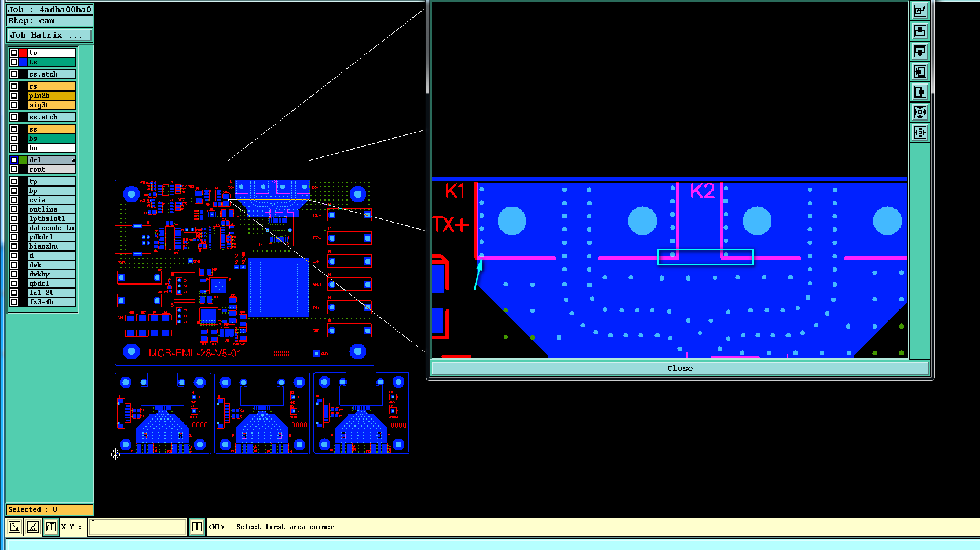Select the 'datecode-to' layer name

tap(52, 228)
